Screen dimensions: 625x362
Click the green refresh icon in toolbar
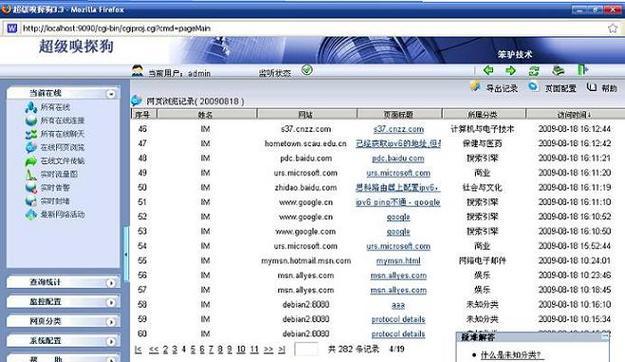click(x=534, y=71)
